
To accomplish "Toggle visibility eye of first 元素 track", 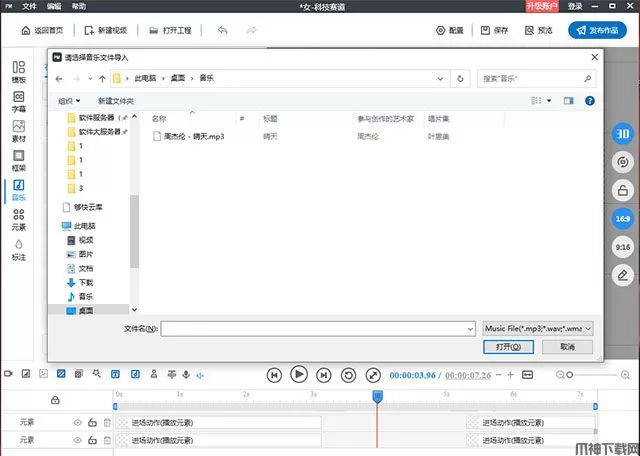I will (x=77, y=423).
